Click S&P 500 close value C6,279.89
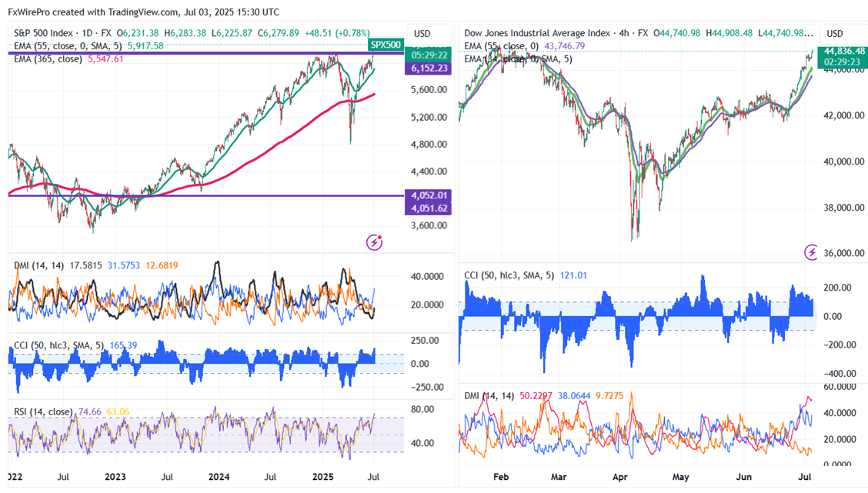This screenshot has height=493, width=868. [x=278, y=33]
